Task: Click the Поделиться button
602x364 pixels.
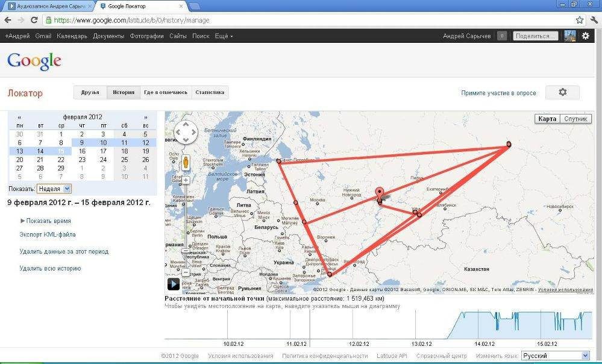Action: [x=535, y=36]
